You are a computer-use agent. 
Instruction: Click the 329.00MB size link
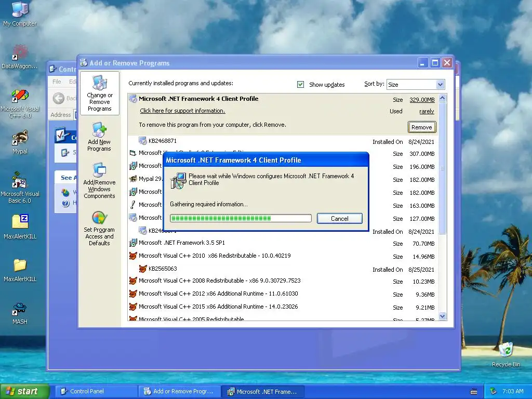pos(422,99)
